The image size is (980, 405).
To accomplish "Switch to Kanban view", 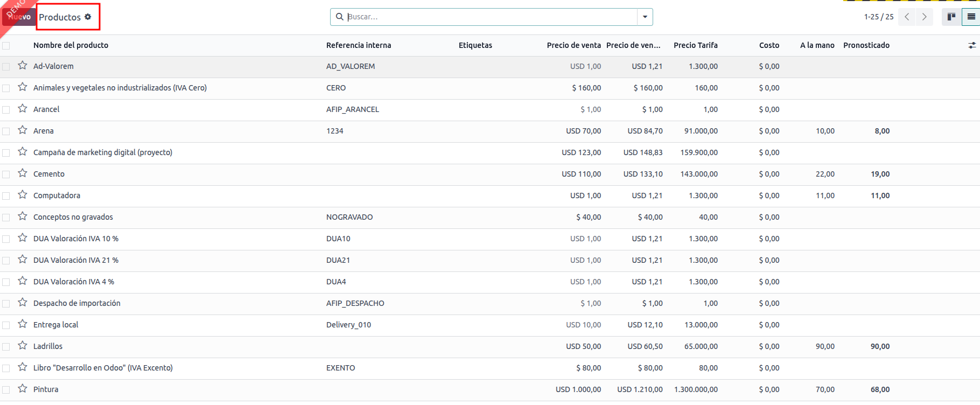I will 951,17.
